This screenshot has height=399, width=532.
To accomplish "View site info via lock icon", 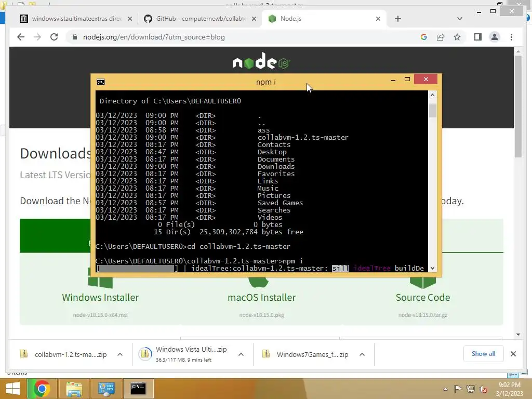I will click(x=75, y=37).
